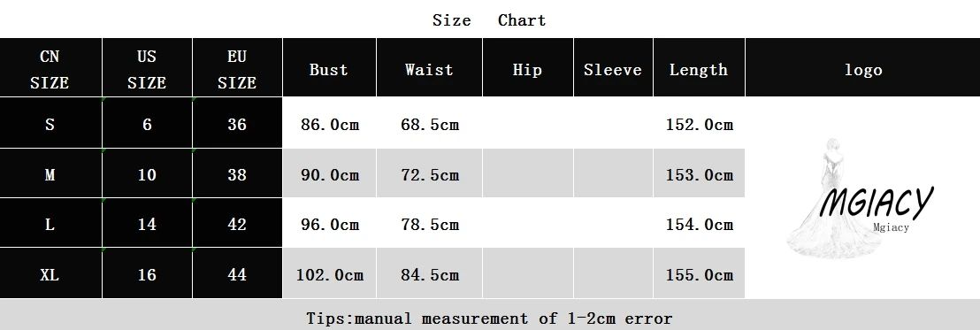This screenshot has width=980, height=330.
Task: Select the S size row label
Action: click(x=50, y=123)
